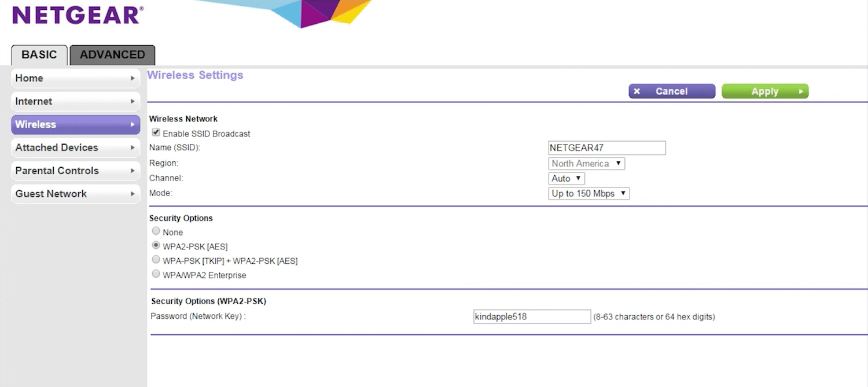Select WPA-PSK [TKIP] + WPA2-PSK [AES] option

pos(156,260)
